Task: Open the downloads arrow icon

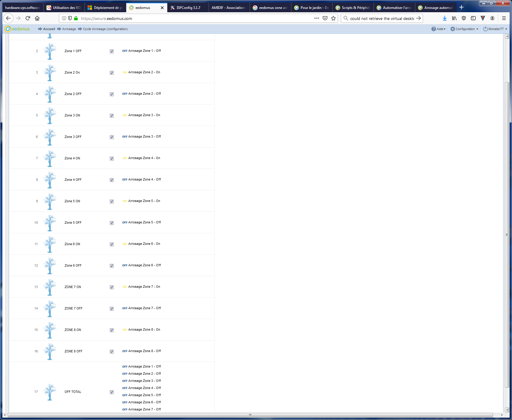Action: coord(445,18)
